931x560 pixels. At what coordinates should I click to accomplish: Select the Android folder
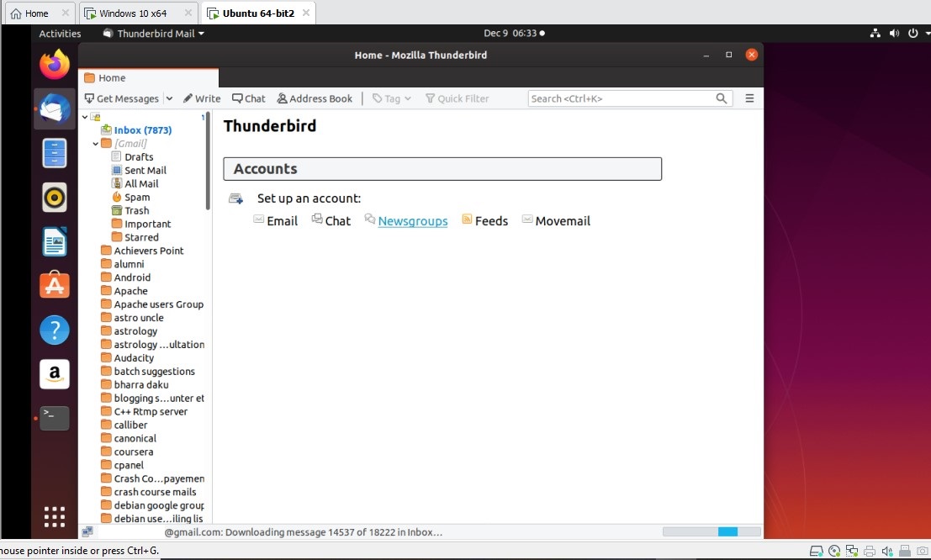tap(132, 277)
